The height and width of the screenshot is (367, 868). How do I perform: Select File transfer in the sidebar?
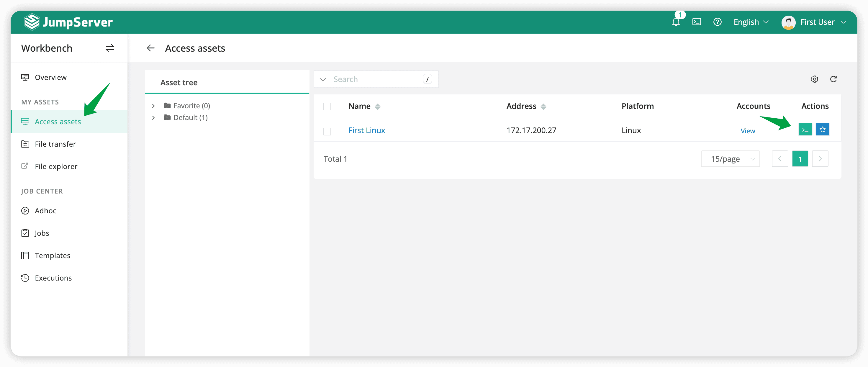(55, 144)
